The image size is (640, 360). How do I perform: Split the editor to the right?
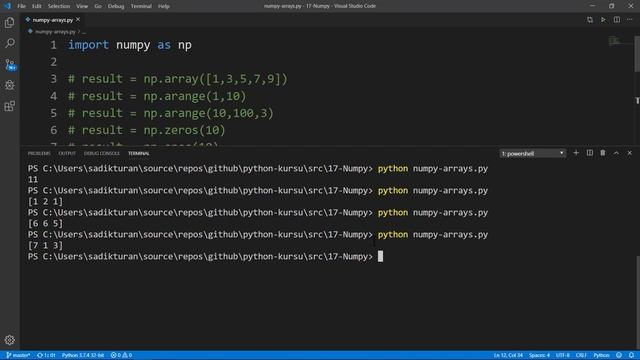point(617,20)
